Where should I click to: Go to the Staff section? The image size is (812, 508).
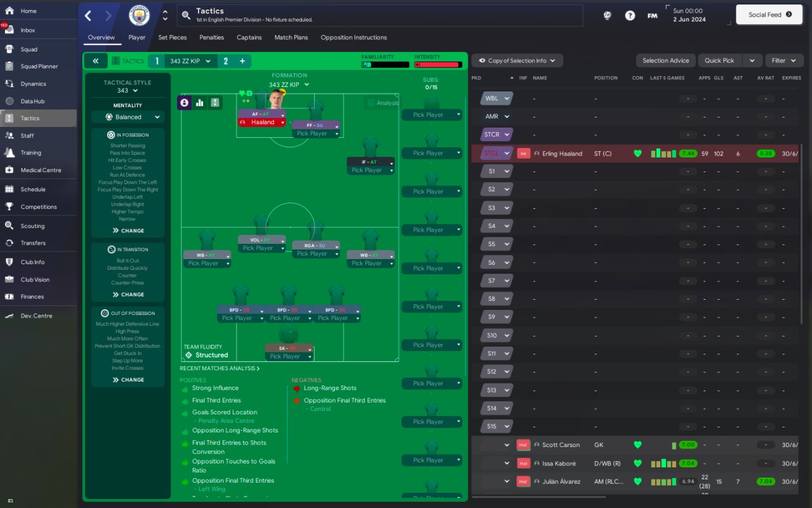pos(27,135)
